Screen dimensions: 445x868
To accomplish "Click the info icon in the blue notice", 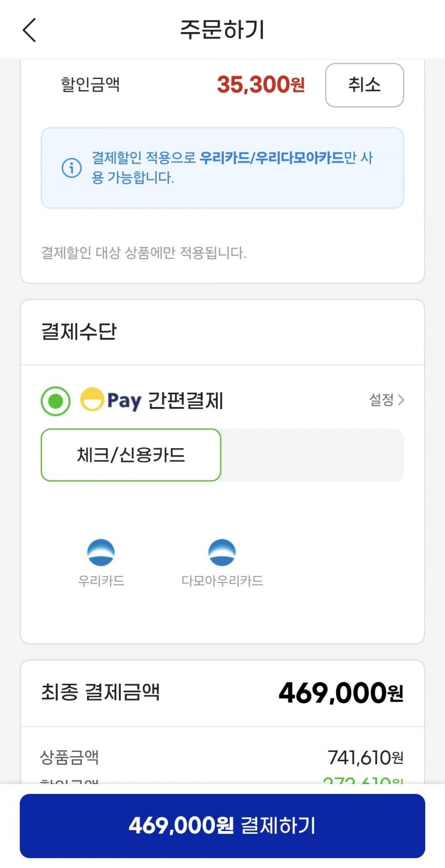I will tap(72, 168).
